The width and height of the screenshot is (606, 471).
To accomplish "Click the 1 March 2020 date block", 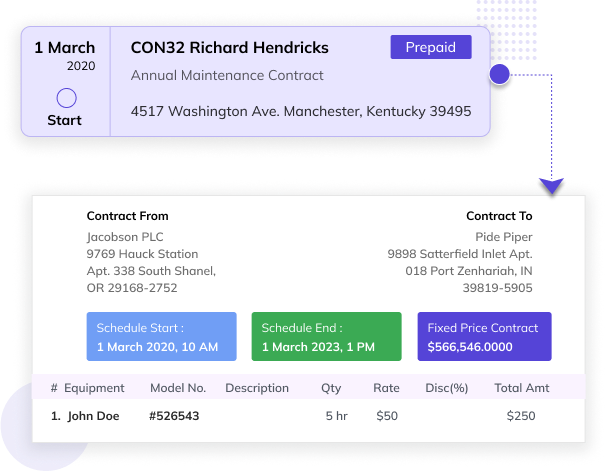I will click(x=64, y=55).
